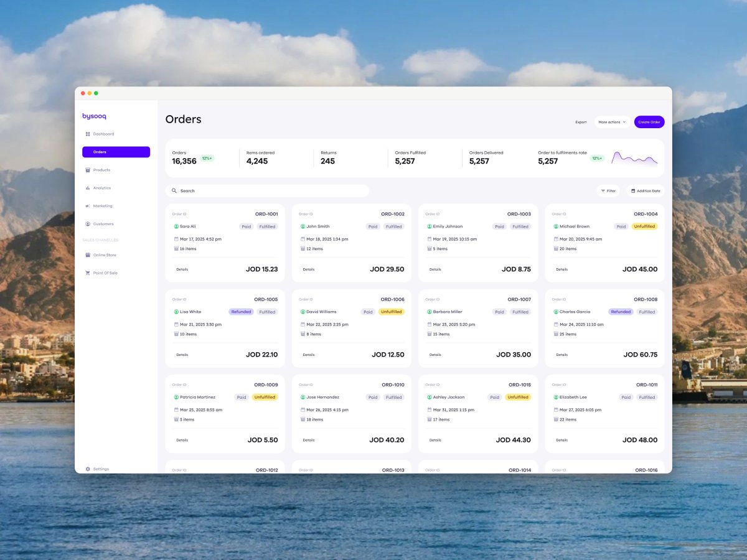Click the amount JOD 60.75

(x=641, y=355)
